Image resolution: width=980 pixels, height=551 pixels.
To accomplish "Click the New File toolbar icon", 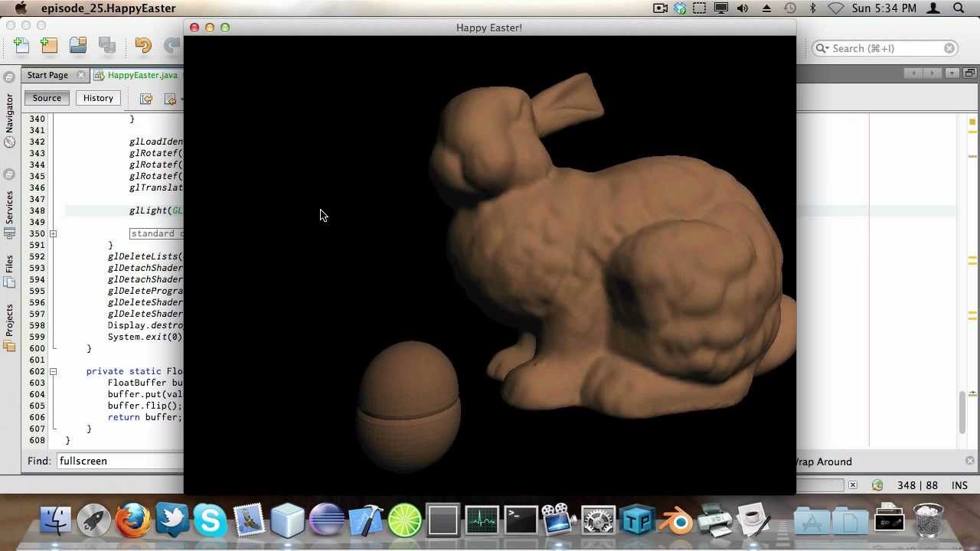I will [21, 46].
